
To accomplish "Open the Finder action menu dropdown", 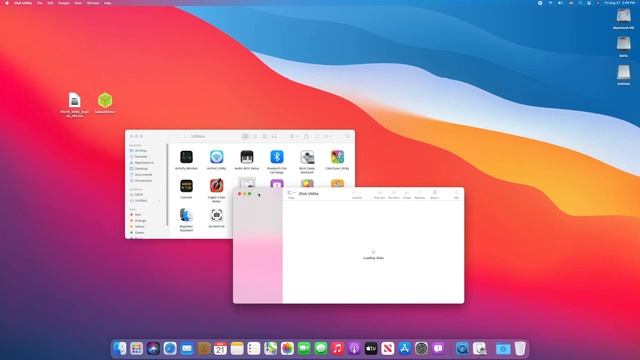I will (x=328, y=136).
